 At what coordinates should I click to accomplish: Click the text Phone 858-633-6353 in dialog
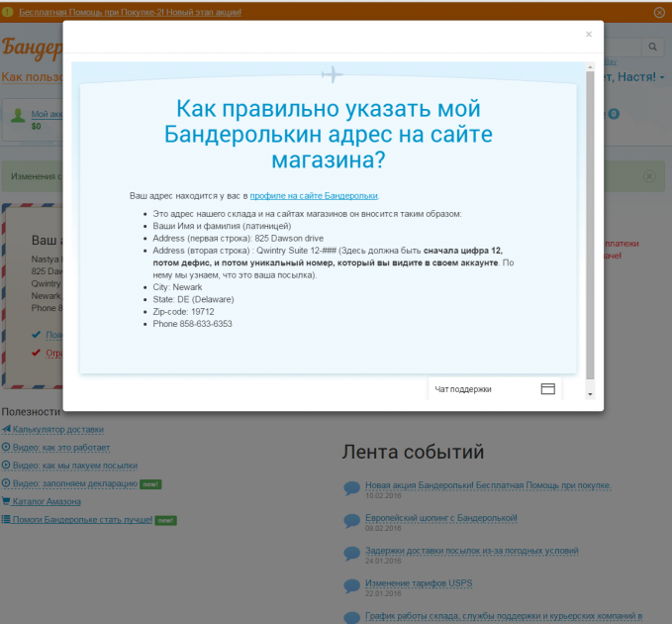(192, 324)
